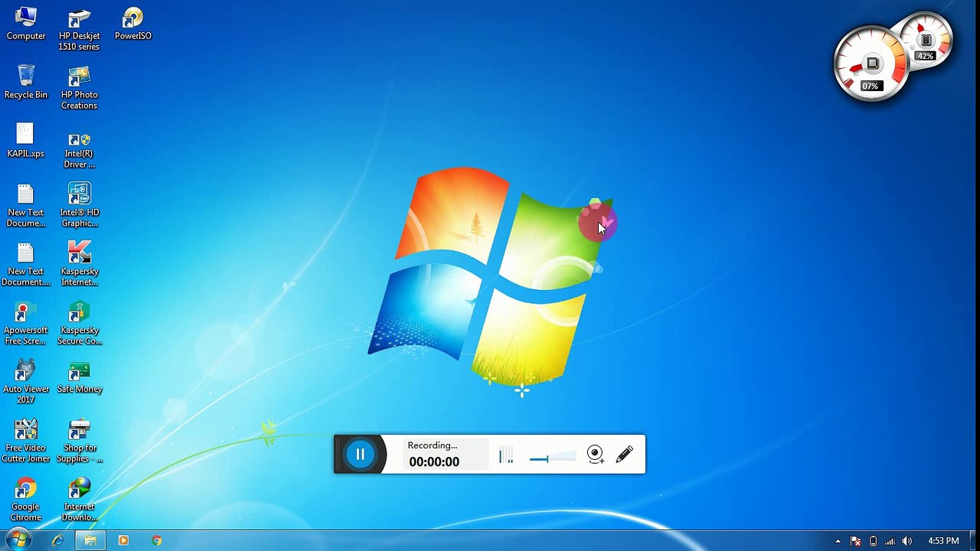Open the pencil annotation tool
Screen dimensions: 980x551
coord(624,455)
